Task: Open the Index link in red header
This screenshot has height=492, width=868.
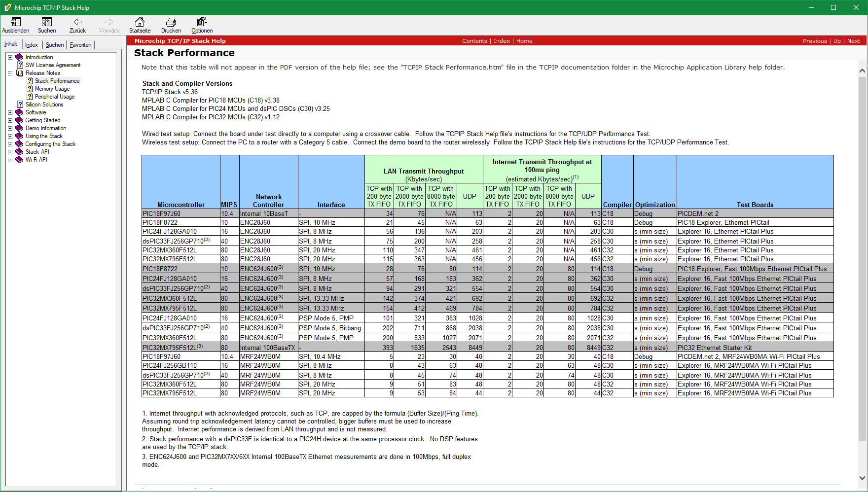Action: click(502, 41)
